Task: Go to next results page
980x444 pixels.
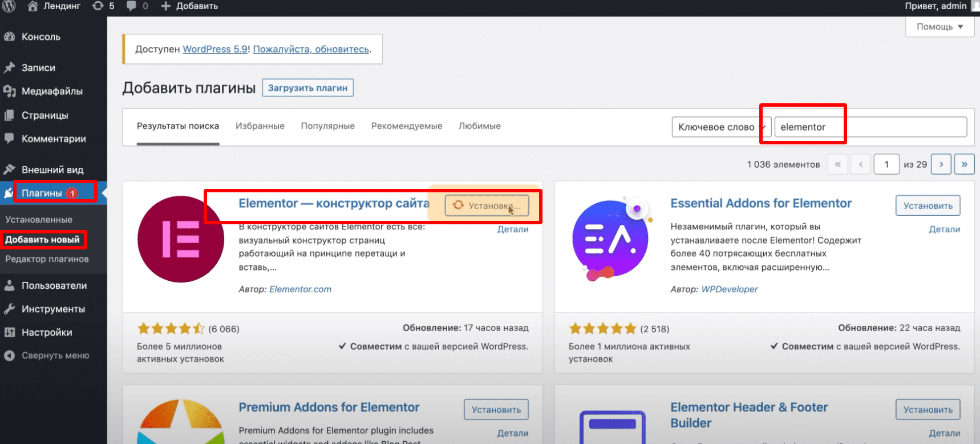Action: [x=941, y=164]
